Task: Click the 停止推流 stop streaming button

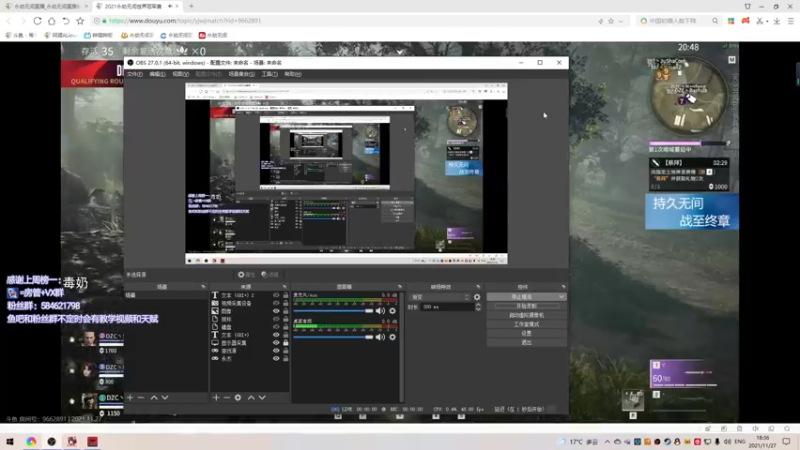Action: click(x=522, y=297)
